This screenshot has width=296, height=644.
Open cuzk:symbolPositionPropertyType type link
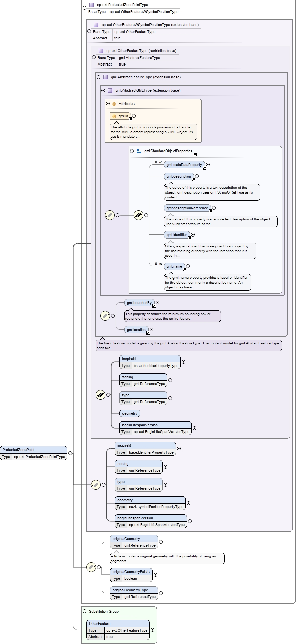click(x=156, y=507)
